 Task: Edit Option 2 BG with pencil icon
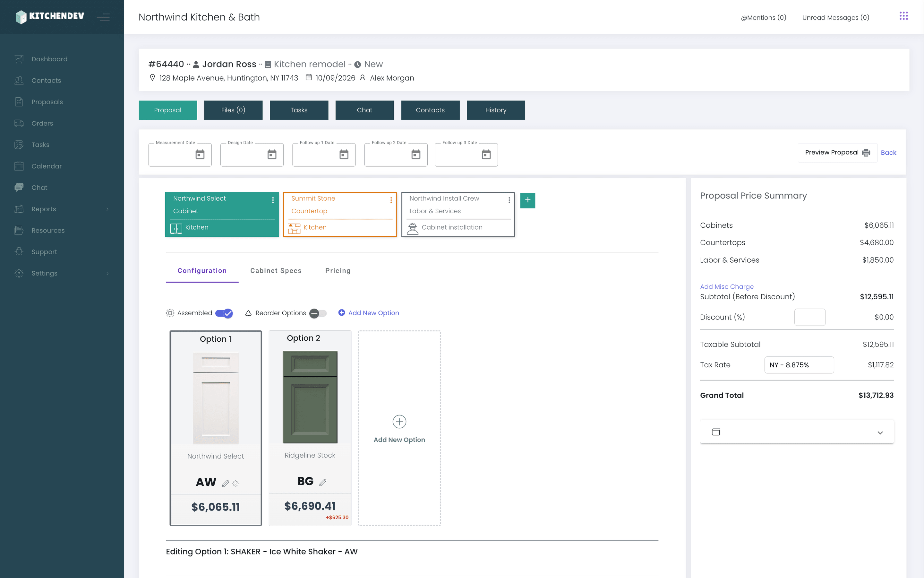point(323,482)
